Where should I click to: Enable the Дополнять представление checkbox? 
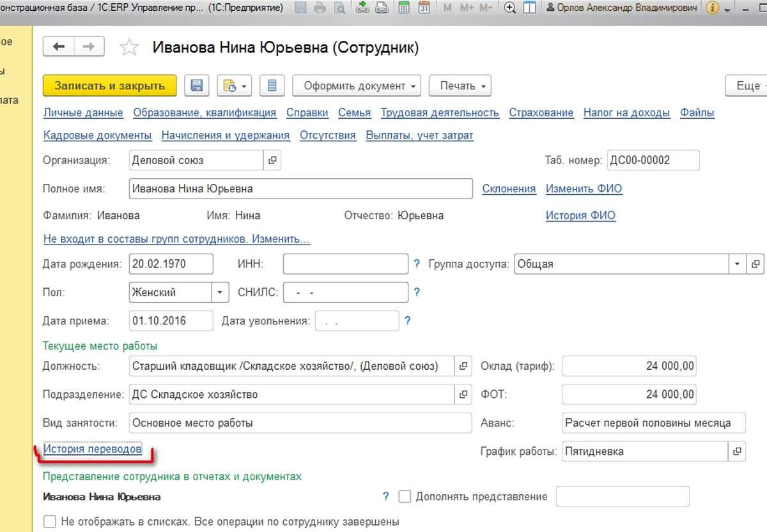coord(404,496)
